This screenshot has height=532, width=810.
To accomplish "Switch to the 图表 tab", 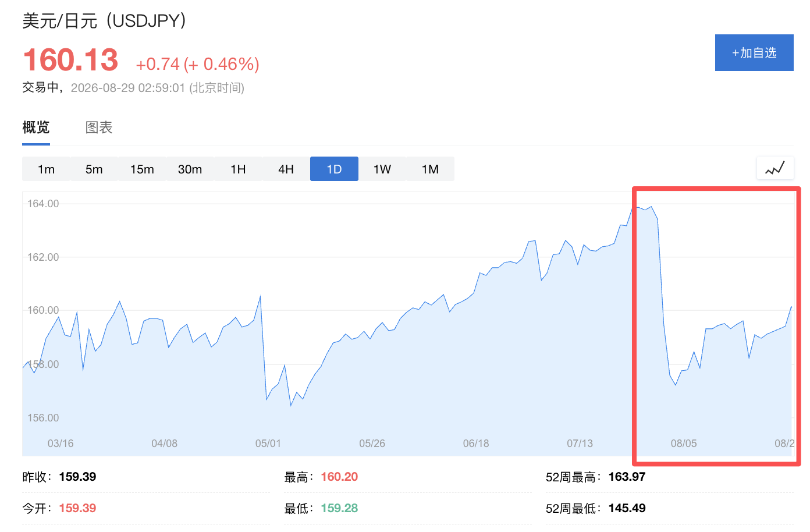I will coord(99,127).
